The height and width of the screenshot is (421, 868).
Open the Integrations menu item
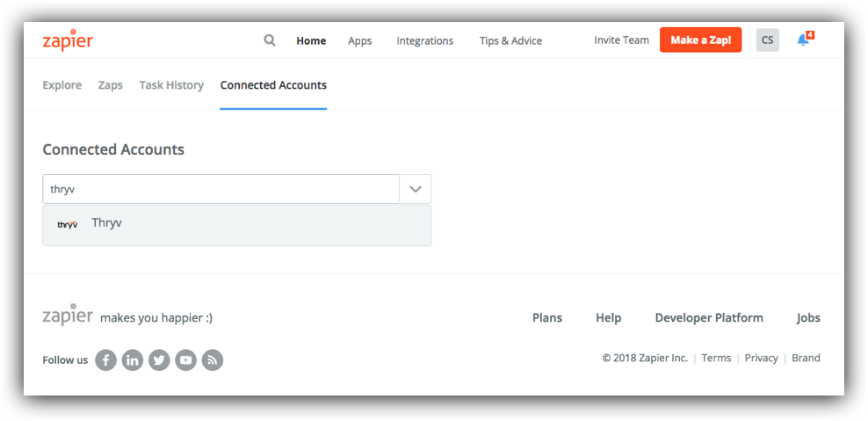[x=424, y=41]
